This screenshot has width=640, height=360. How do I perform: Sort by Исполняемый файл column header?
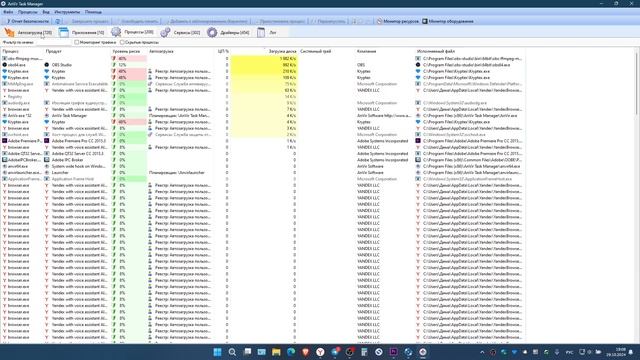(x=469, y=51)
